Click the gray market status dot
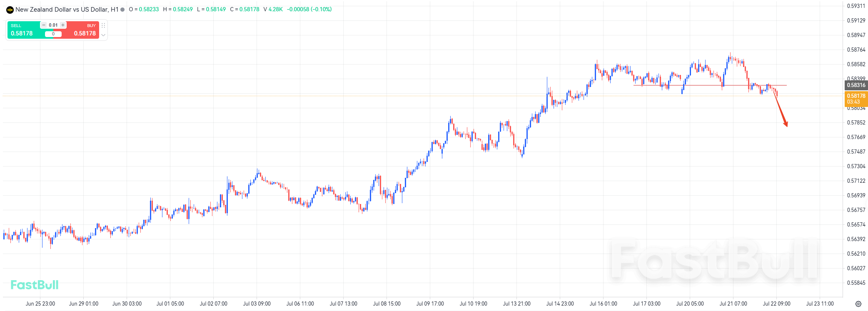Viewport: 868px width, 311px height. [122, 10]
